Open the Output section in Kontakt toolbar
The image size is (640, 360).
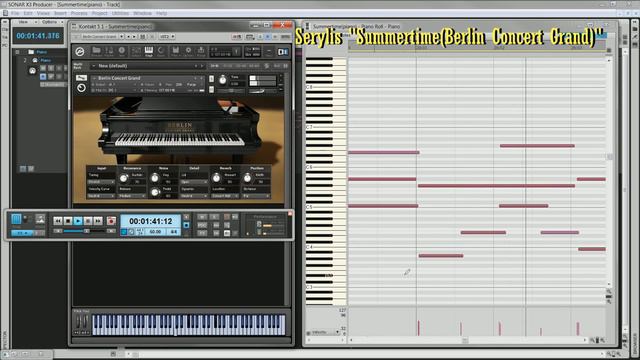(x=136, y=51)
